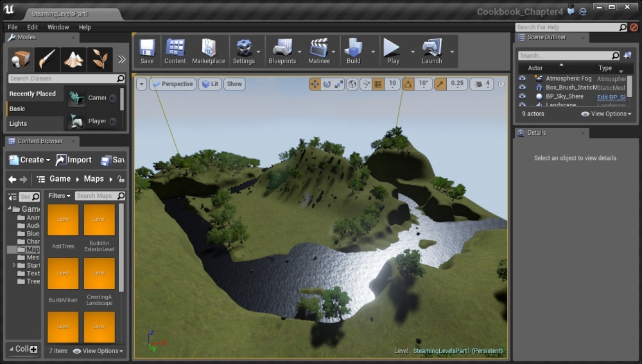
Task: Toggle surface snapping icon
Action: [x=366, y=84]
